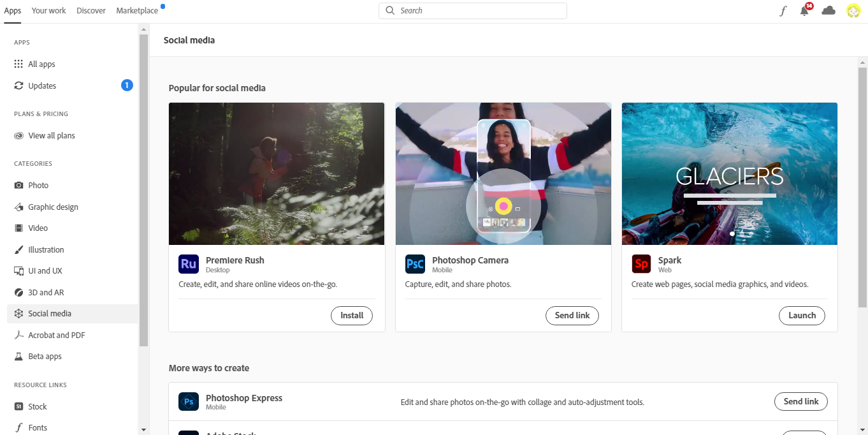
Task: Select the 3D and AR label
Action: tap(47, 292)
